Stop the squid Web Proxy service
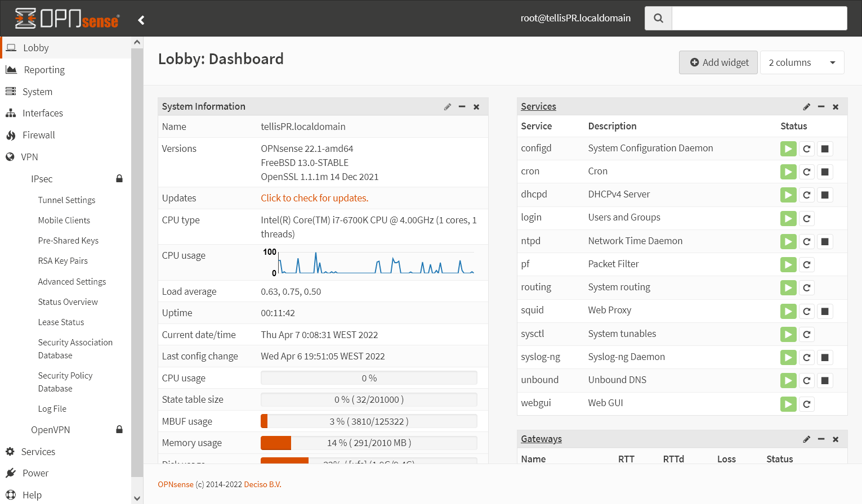This screenshot has width=862, height=504. tap(824, 311)
